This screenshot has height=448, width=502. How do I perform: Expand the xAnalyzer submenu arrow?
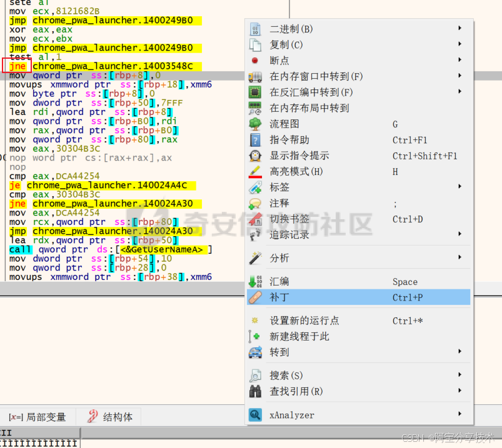click(x=459, y=414)
